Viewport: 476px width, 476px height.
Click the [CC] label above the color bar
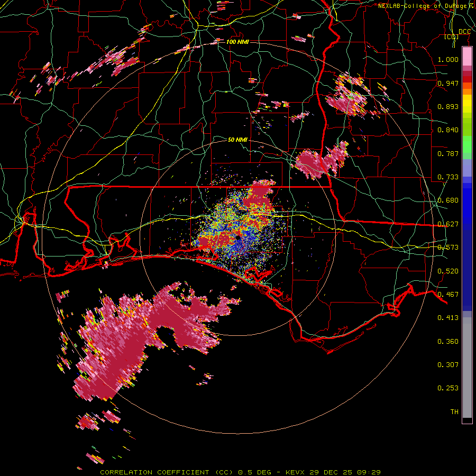click(452, 37)
